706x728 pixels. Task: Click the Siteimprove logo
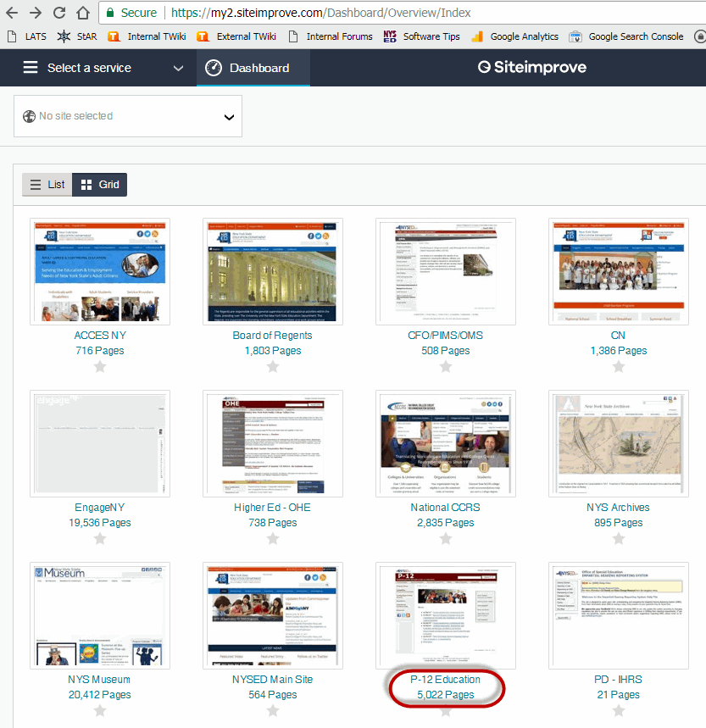click(531, 68)
